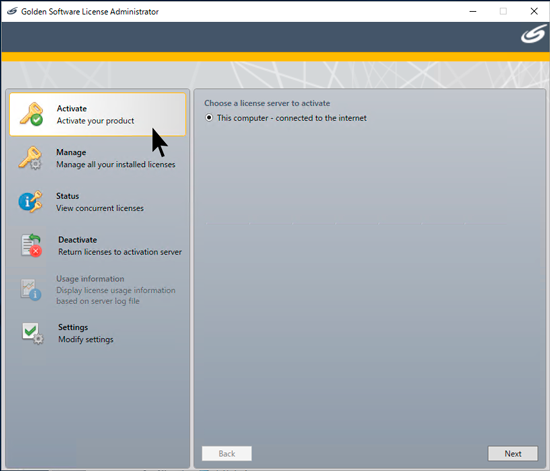Open Deactivate return licenses section
Viewport: 550px width, 471px height.
pyautogui.click(x=98, y=245)
